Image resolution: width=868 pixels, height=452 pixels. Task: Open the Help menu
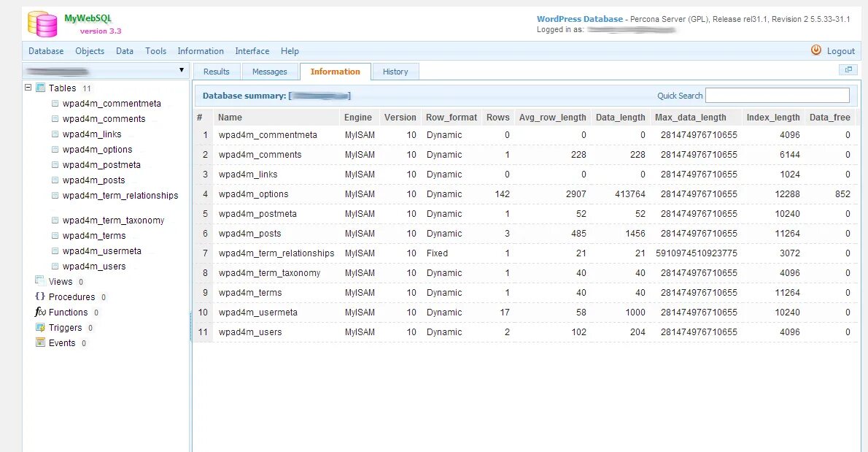click(290, 51)
